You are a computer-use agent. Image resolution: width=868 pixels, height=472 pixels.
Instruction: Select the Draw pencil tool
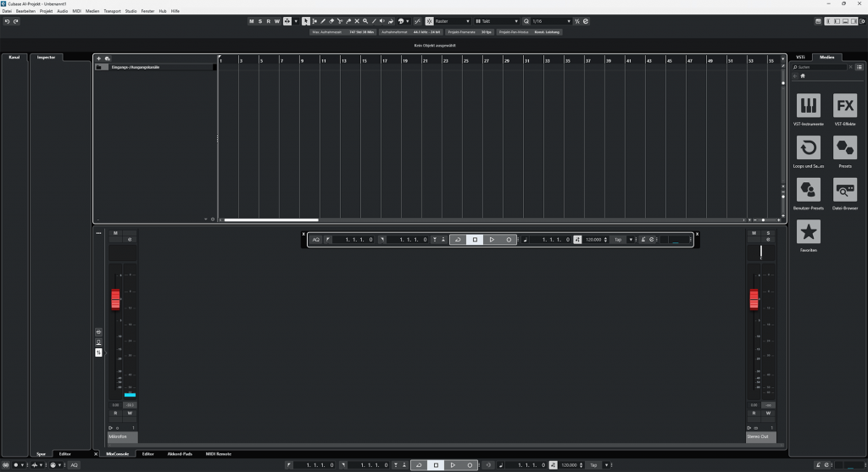point(323,21)
